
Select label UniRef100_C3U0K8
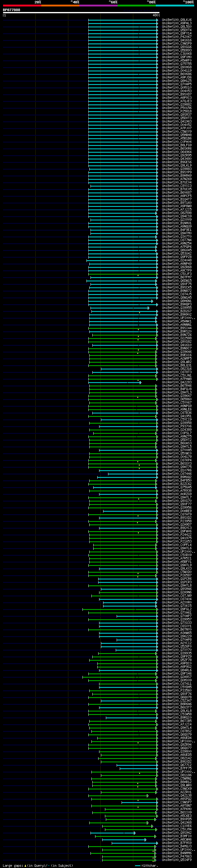177,54
